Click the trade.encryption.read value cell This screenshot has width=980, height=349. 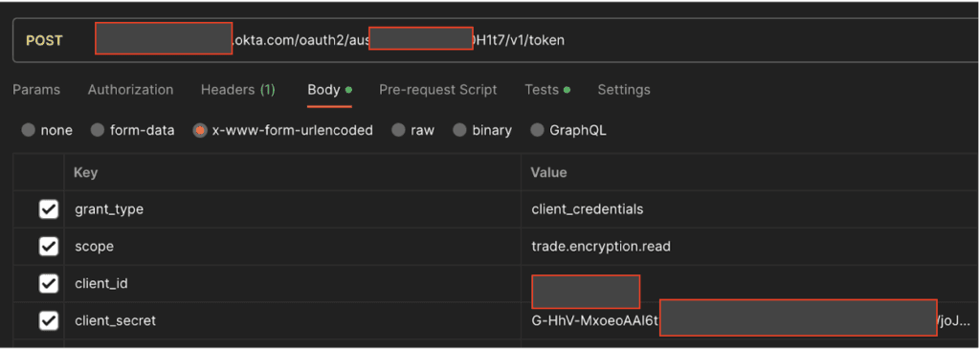750,247
